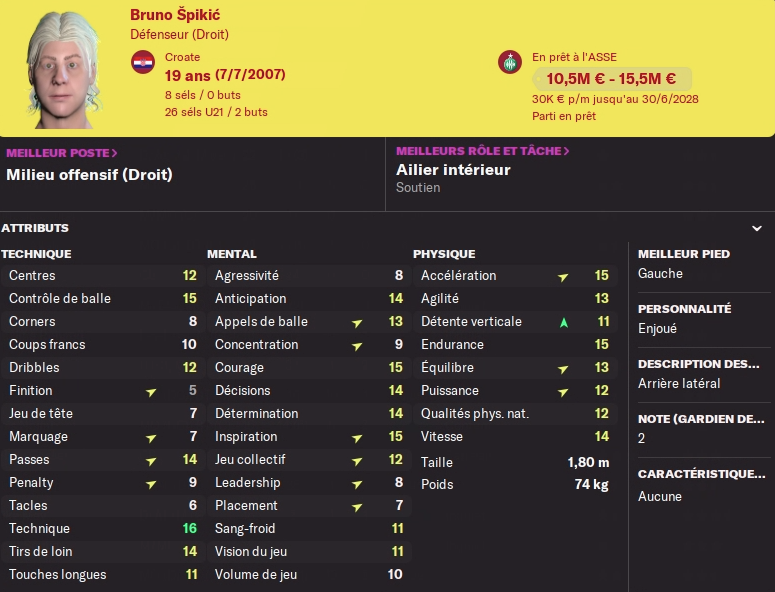Expand Meilleurs rôle et tâche heading
The image size is (775, 592).
pos(483,151)
